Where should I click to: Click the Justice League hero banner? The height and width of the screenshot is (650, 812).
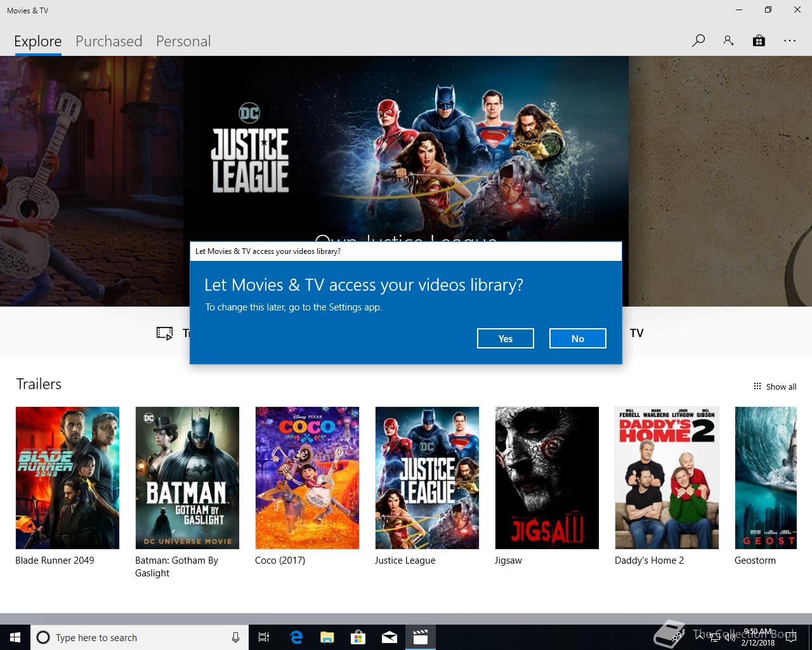[406, 149]
